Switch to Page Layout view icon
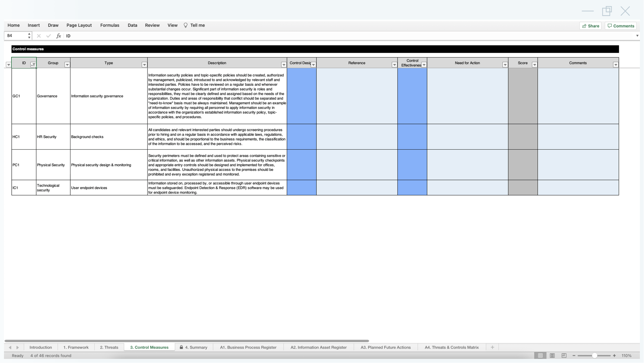 click(x=552, y=355)
